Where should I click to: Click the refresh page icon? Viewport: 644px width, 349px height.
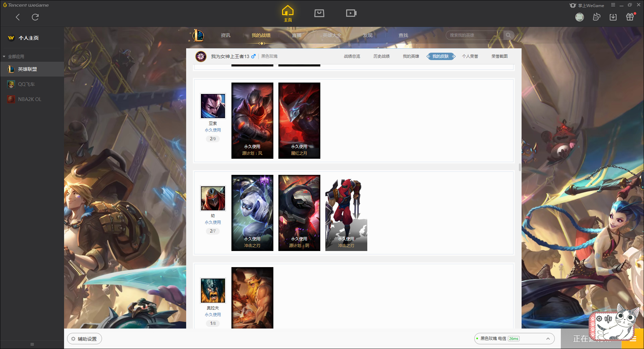(x=35, y=17)
